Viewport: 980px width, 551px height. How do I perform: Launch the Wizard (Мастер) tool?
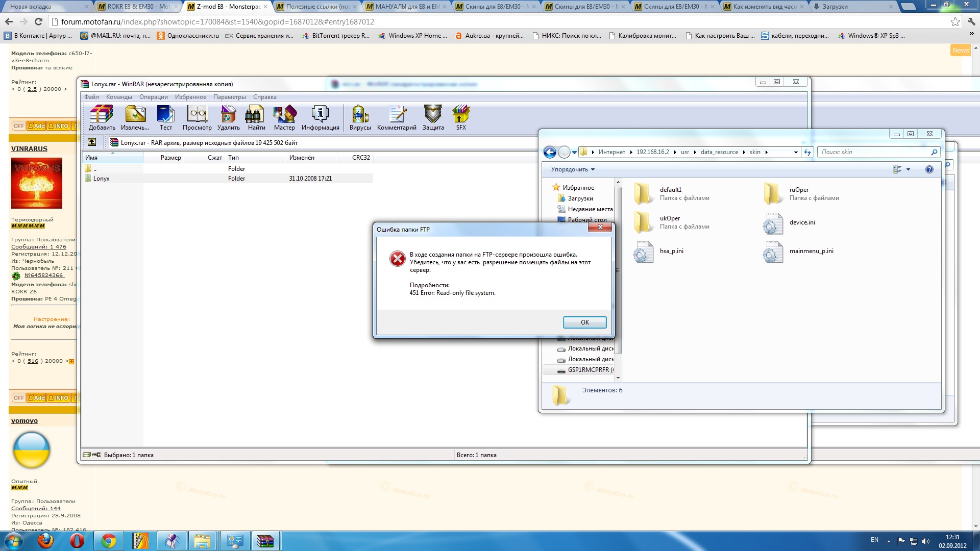(x=284, y=118)
